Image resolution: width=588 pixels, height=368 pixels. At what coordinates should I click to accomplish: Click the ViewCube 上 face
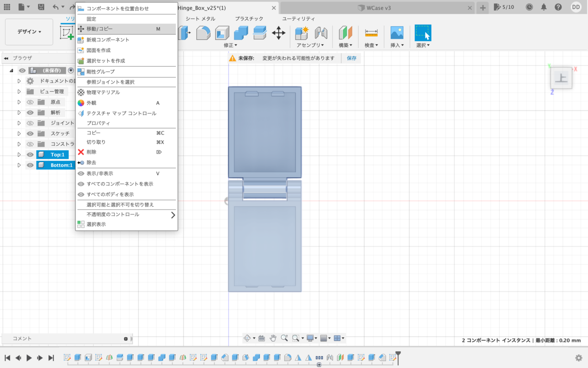pos(561,79)
